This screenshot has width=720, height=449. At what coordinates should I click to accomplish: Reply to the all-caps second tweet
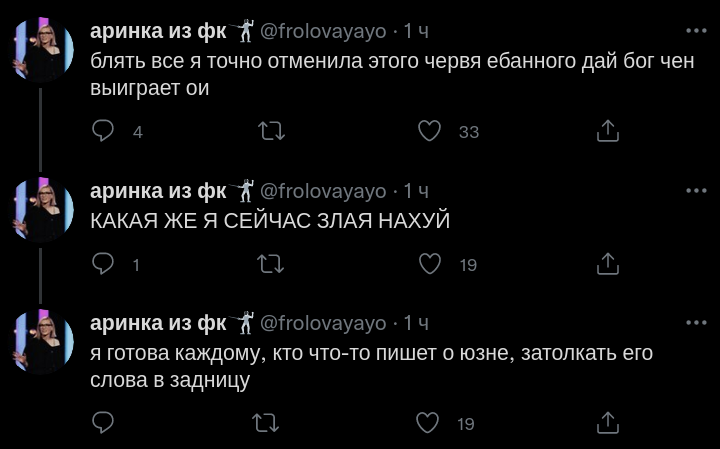point(103,263)
